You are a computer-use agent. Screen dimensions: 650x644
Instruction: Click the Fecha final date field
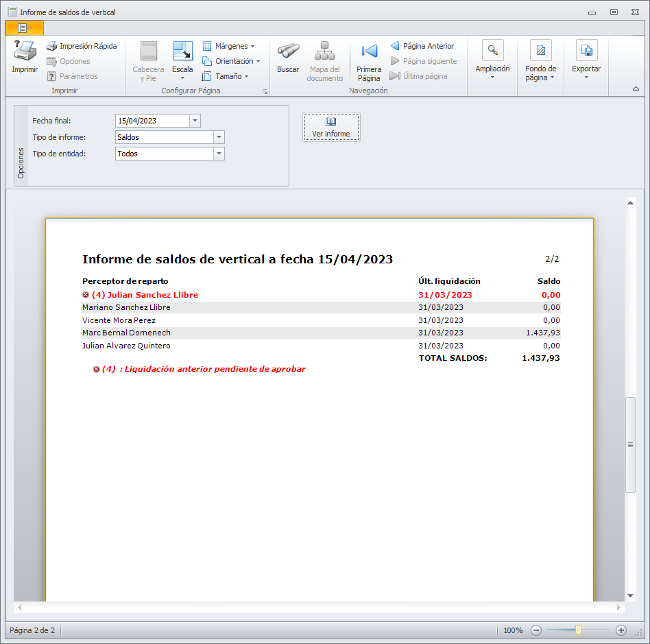pos(152,121)
